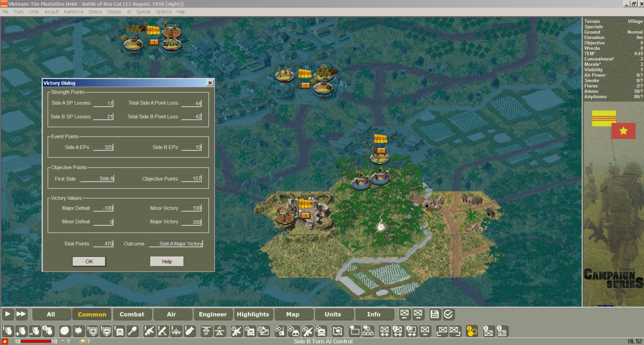Click the Total Points field showing 470
The width and height of the screenshot is (644, 345).
(x=103, y=244)
